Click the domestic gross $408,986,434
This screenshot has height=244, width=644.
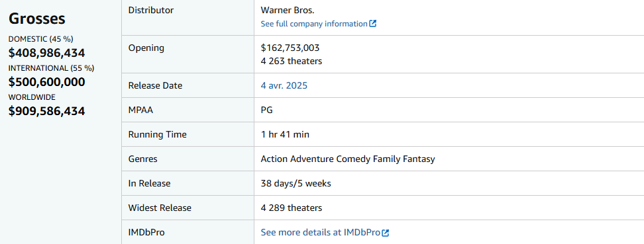point(47,53)
